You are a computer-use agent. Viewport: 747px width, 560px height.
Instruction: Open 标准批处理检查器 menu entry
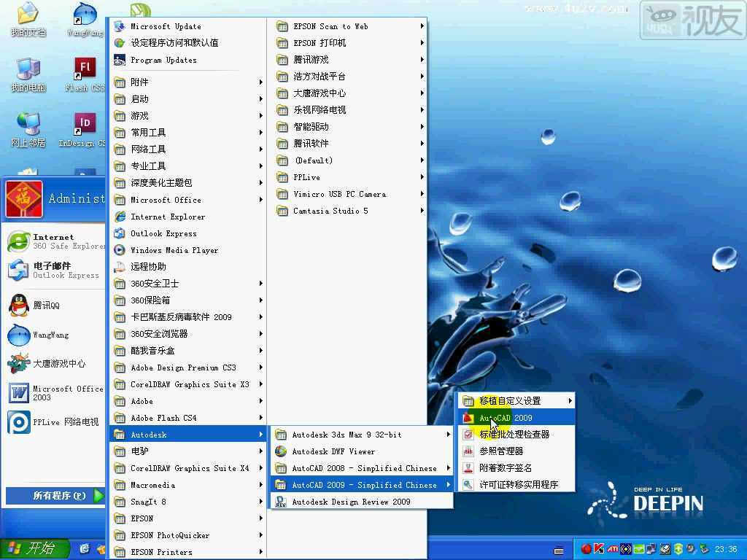point(516,435)
